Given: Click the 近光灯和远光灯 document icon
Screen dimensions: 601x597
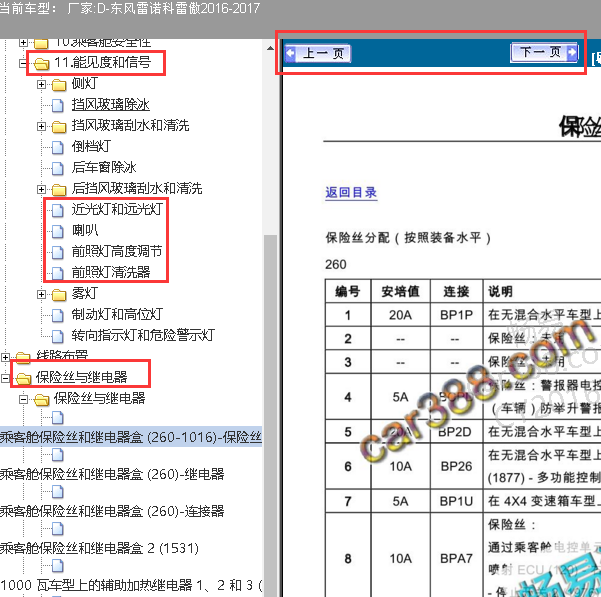Looking at the screenshot, I should 57,210.
